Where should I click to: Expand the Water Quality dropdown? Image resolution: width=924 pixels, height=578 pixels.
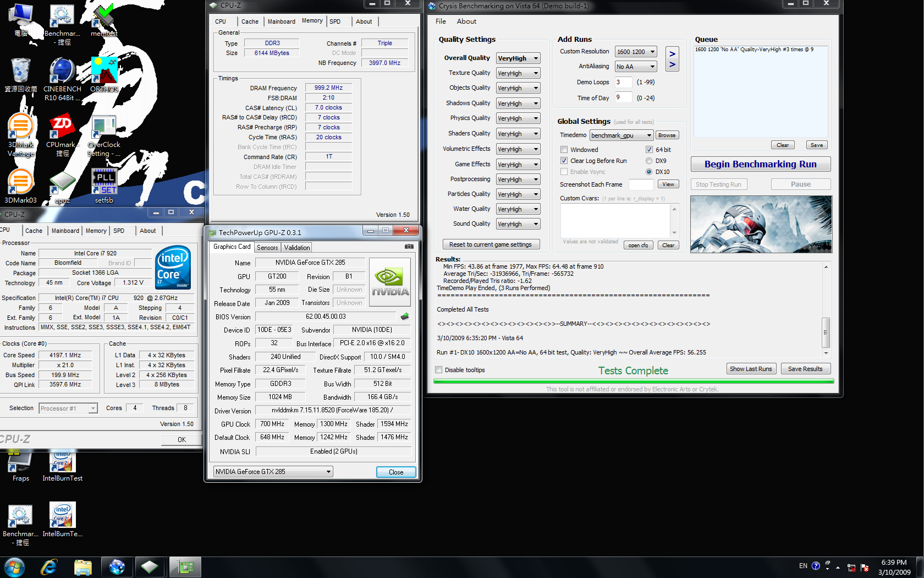[518, 209]
